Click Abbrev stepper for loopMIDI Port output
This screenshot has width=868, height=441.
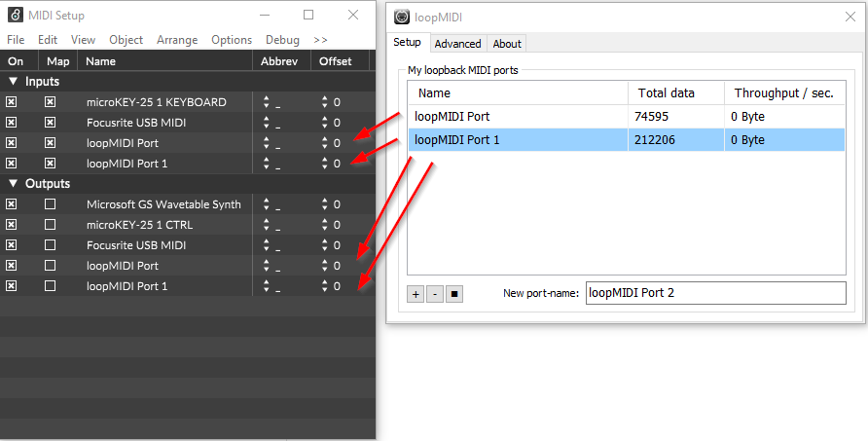pos(267,266)
